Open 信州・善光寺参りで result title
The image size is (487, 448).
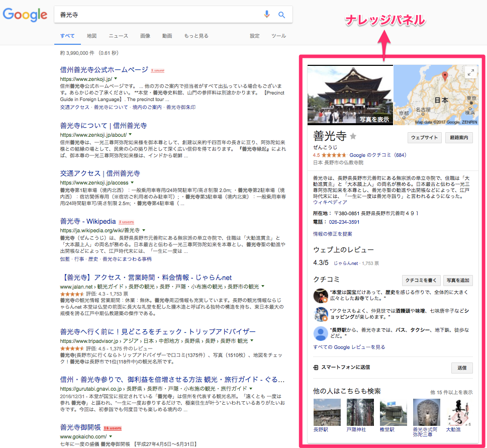coord(172,380)
